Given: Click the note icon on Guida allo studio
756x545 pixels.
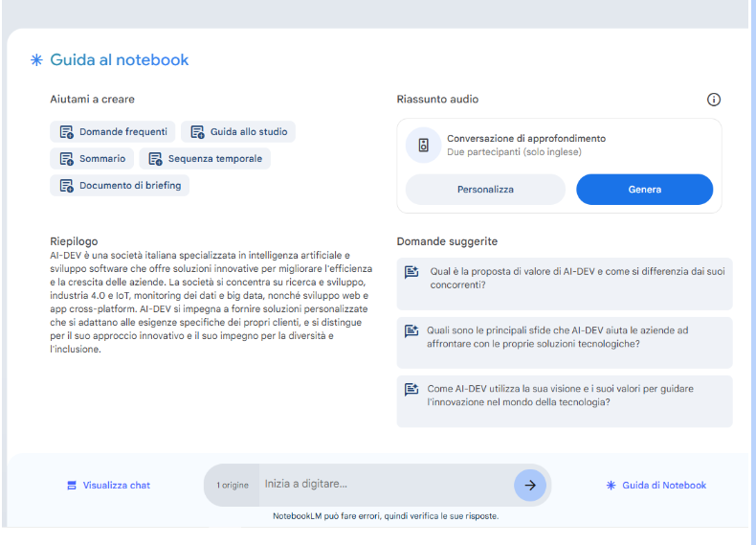Looking at the screenshot, I should coord(197,132).
